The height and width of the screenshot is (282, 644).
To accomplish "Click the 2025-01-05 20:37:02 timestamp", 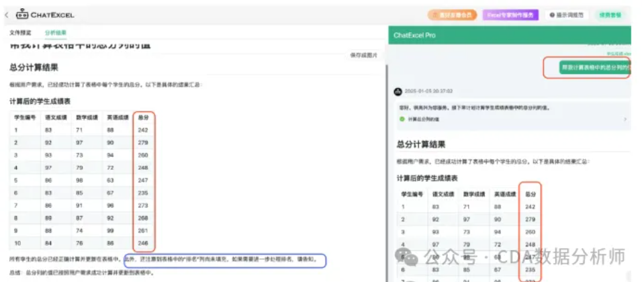I will click(x=428, y=91).
